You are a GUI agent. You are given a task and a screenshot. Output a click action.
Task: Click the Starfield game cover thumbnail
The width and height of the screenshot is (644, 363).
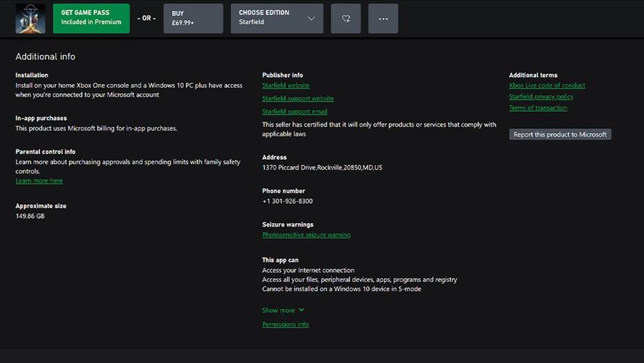point(30,19)
